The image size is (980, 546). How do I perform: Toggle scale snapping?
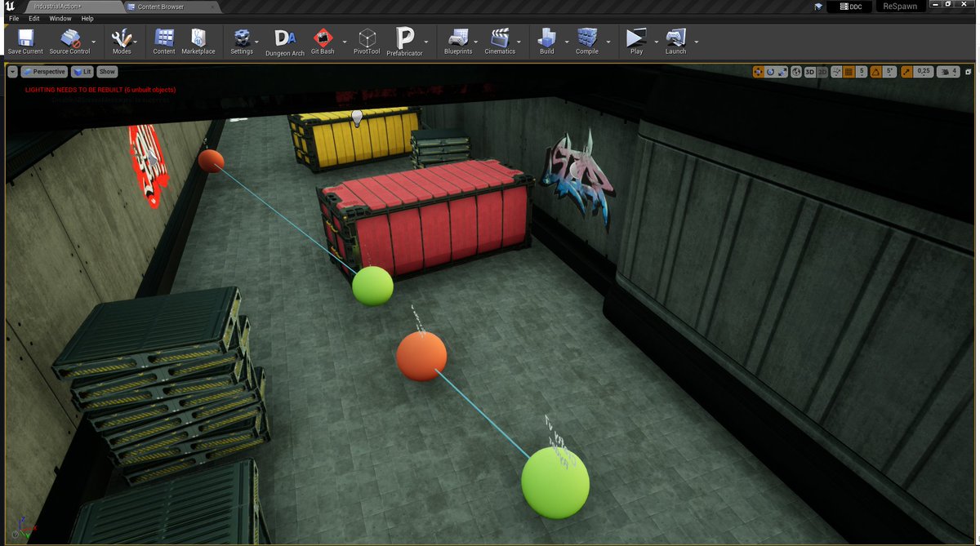pos(906,72)
